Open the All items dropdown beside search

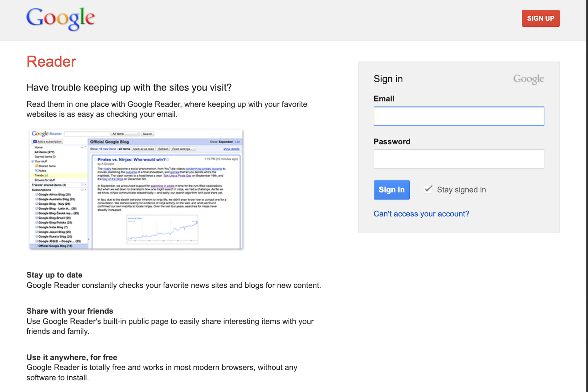(125, 134)
